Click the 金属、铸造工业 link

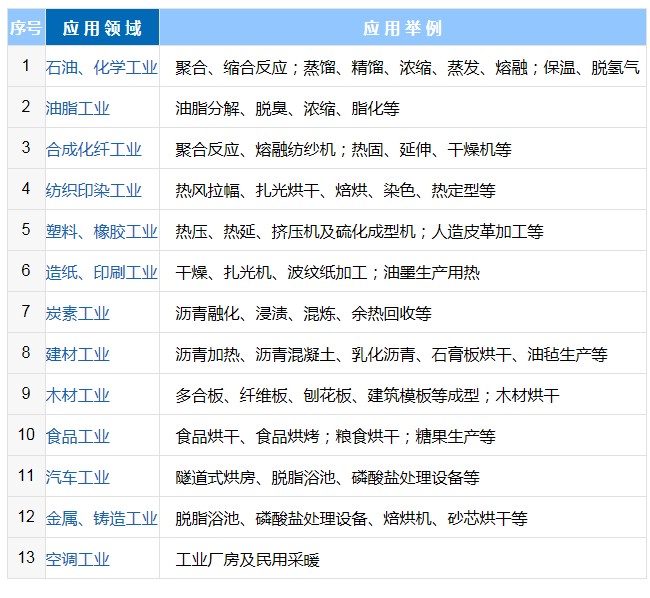pyautogui.click(x=101, y=519)
